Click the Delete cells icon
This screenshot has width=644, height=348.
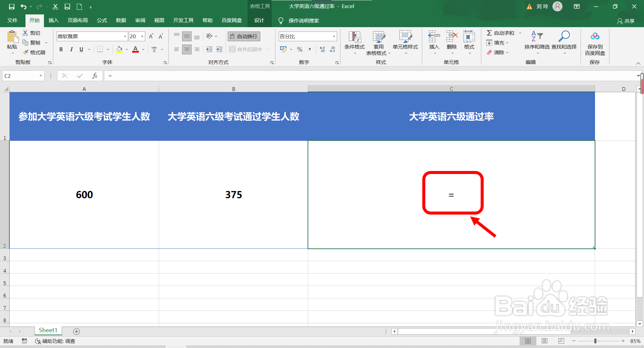click(x=452, y=36)
